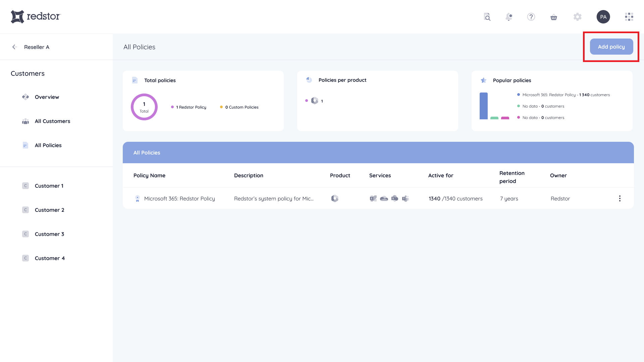
Task: Click the OneDrive service icon in policy row
Action: pyautogui.click(x=384, y=198)
